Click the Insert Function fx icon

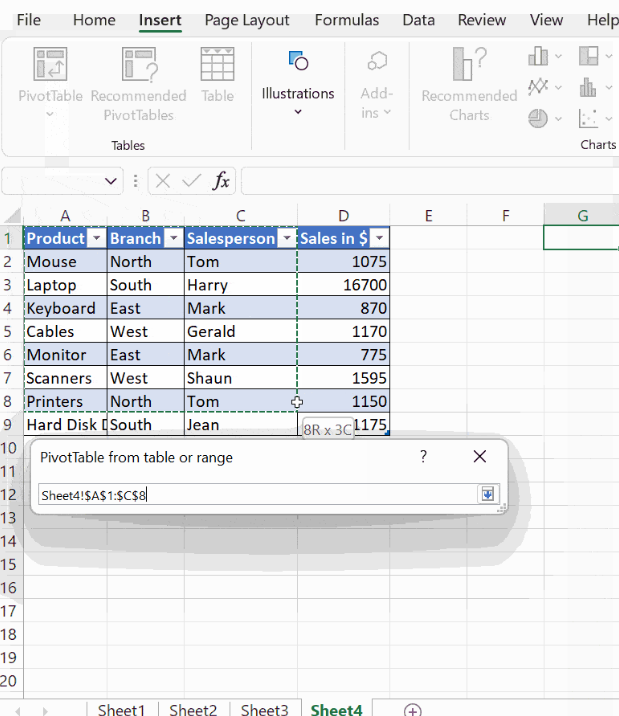click(x=221, y=181)
